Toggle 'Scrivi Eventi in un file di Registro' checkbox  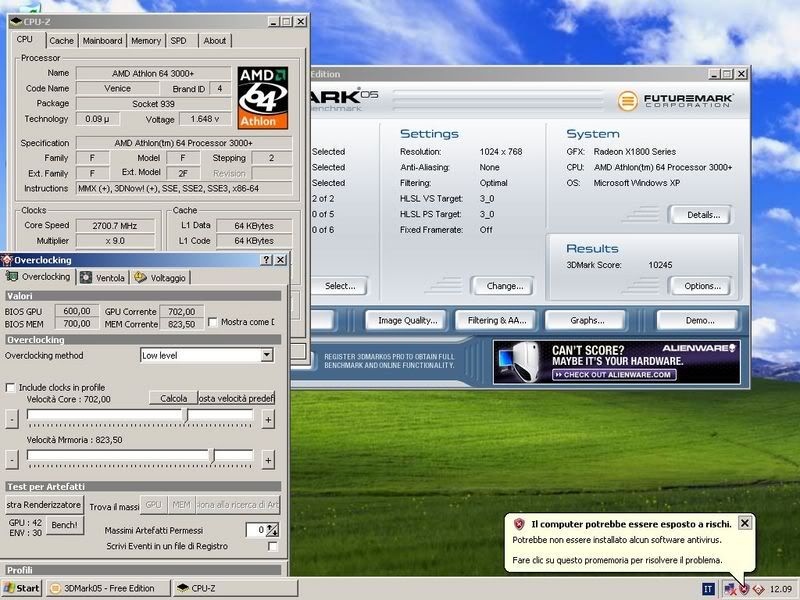tap(273, 546)
